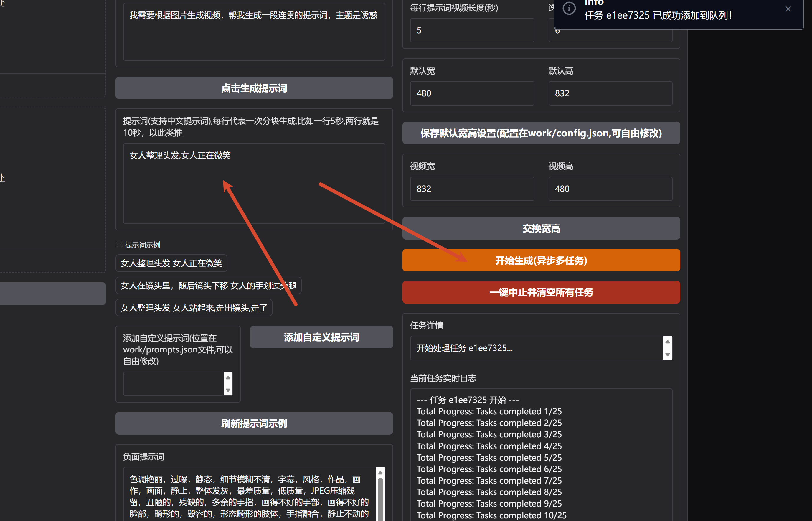This screenshot has width=812, height=521.
Task: Select example prompt 女人整理头发 女人正在微笑
Action: [171, 263]
